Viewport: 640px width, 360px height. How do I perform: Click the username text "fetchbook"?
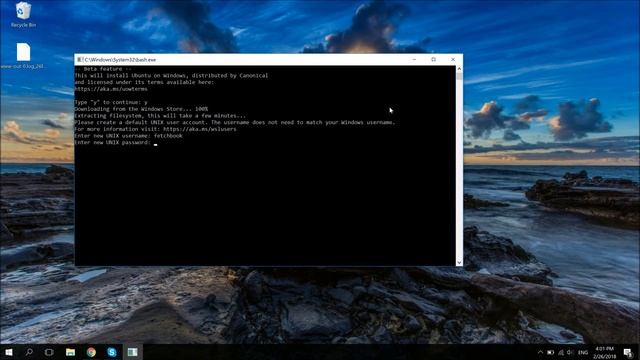click(x=168, y=136)
